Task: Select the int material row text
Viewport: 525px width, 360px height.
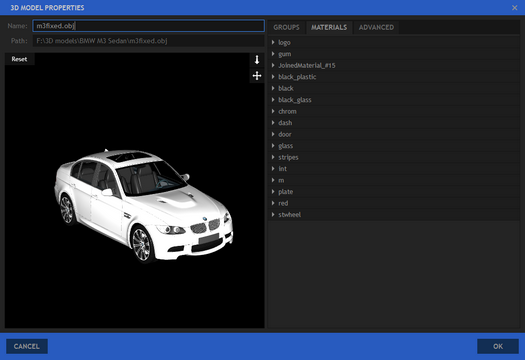Action: tap(282, 169)
